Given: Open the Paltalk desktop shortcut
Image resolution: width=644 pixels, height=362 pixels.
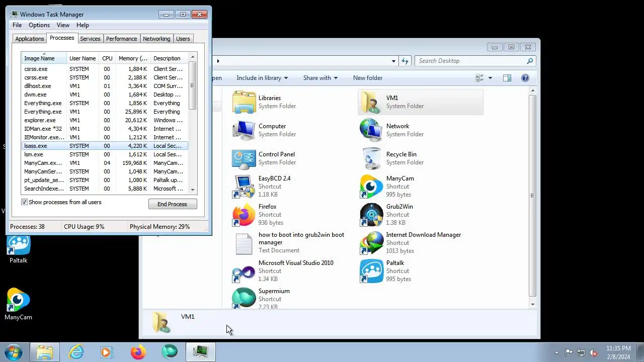Looking at the screenshot, I should pos(19,248).
